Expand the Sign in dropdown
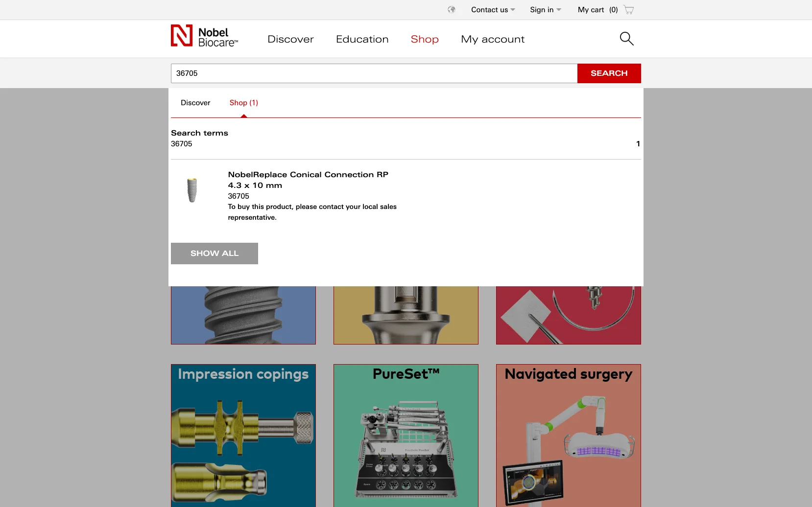 pos(546,10)
